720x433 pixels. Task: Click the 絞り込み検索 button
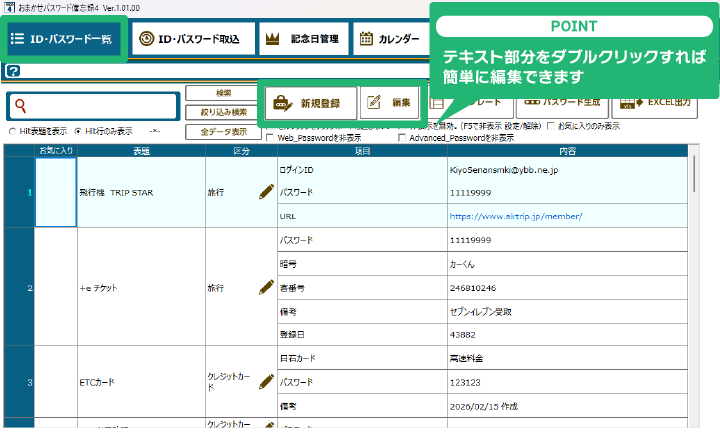pyautogui.click(x=223, y=112)
